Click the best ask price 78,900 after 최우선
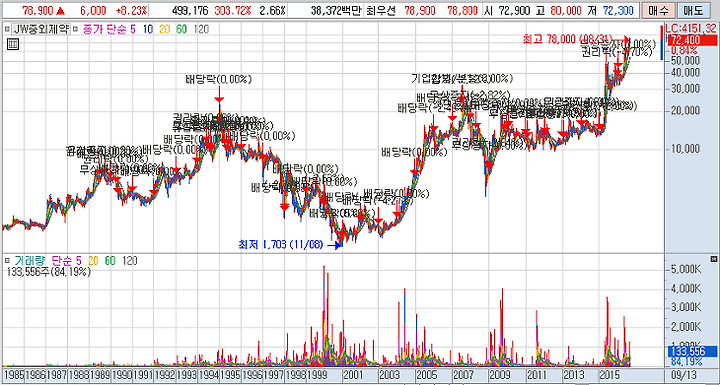 click(420, 10)
